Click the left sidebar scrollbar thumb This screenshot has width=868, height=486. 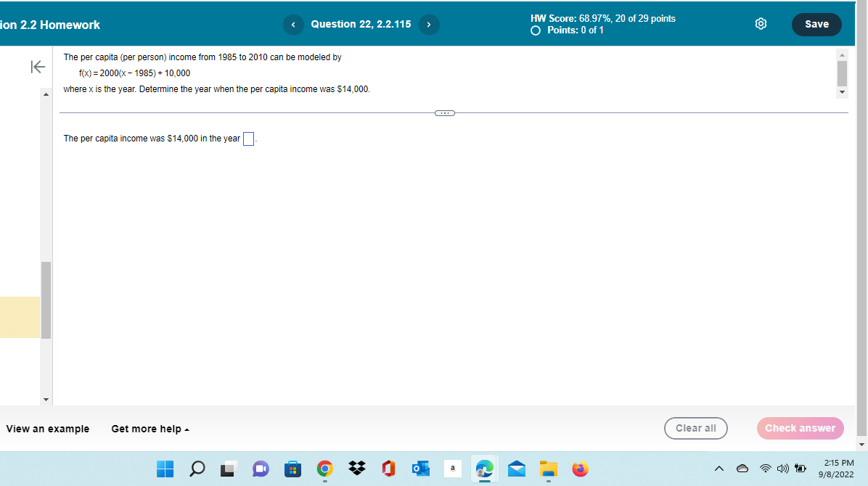[46, 300]
